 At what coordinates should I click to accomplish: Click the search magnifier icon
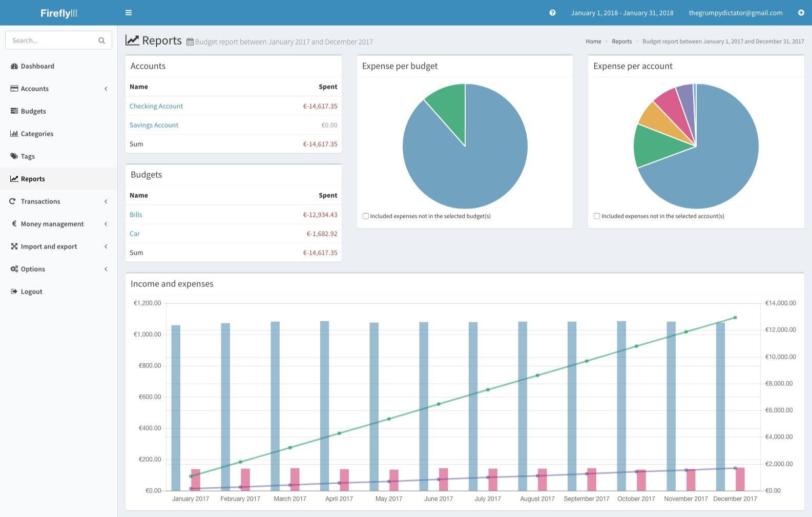[x=101, y=40]
